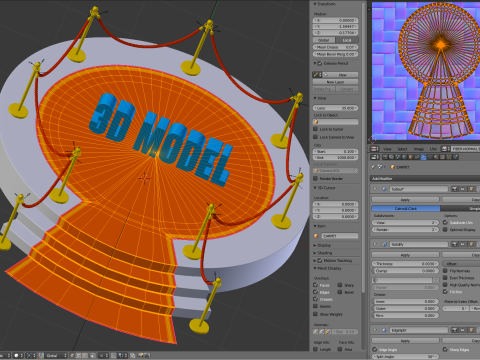This screenshot has height=360, width=480.
Task: Enable Flip Normals checkbox in Solidify
Action: coord(445,271)
